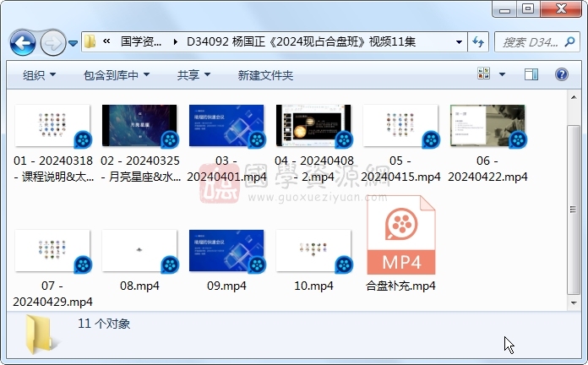Open the 共享 menu
This screenshot has width=588, height=365.
(193, 75)
